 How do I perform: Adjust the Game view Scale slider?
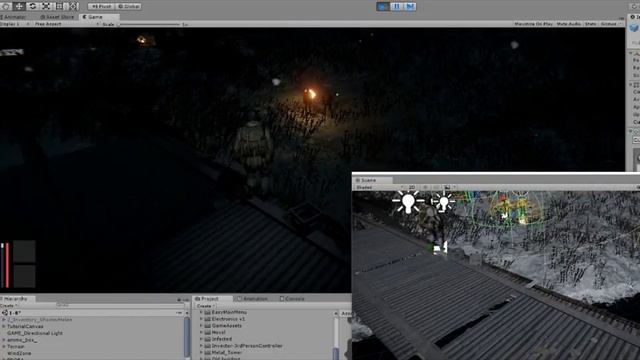coord(149,24)
